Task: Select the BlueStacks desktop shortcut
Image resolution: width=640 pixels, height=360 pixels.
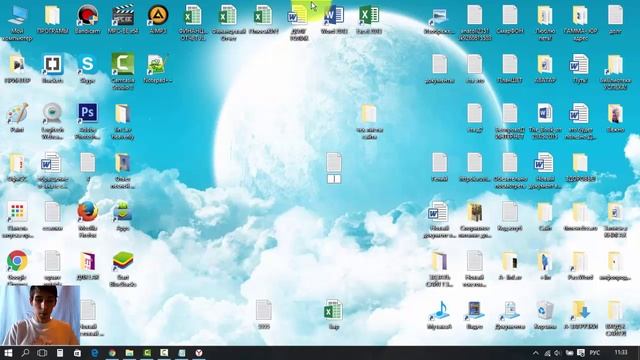Action: tap(123, 269)
